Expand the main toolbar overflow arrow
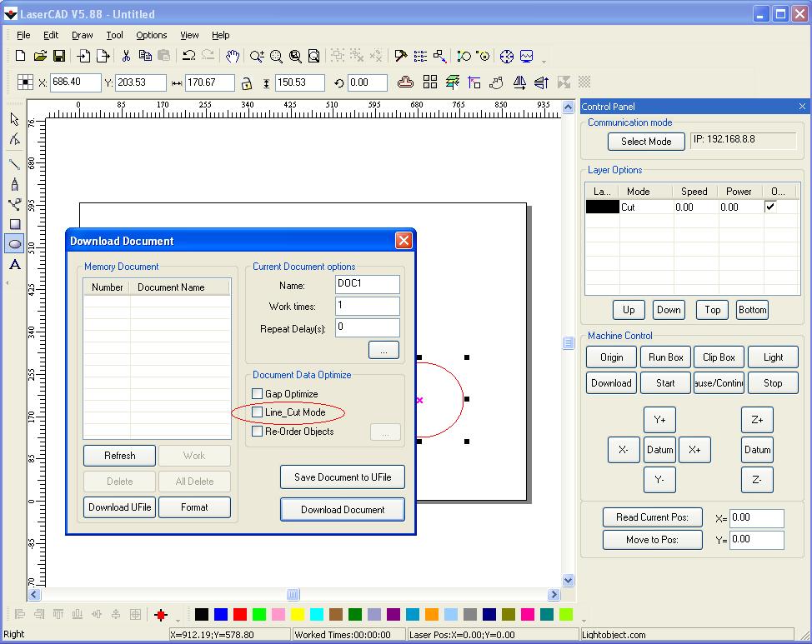Screen dimensions: 812x644 (544, 61)
